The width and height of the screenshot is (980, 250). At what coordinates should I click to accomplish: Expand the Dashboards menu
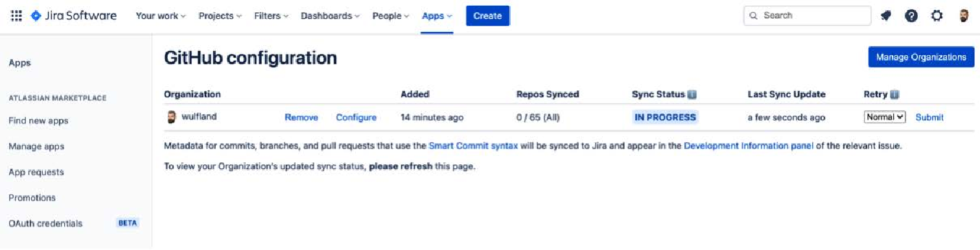click(330, 16)
